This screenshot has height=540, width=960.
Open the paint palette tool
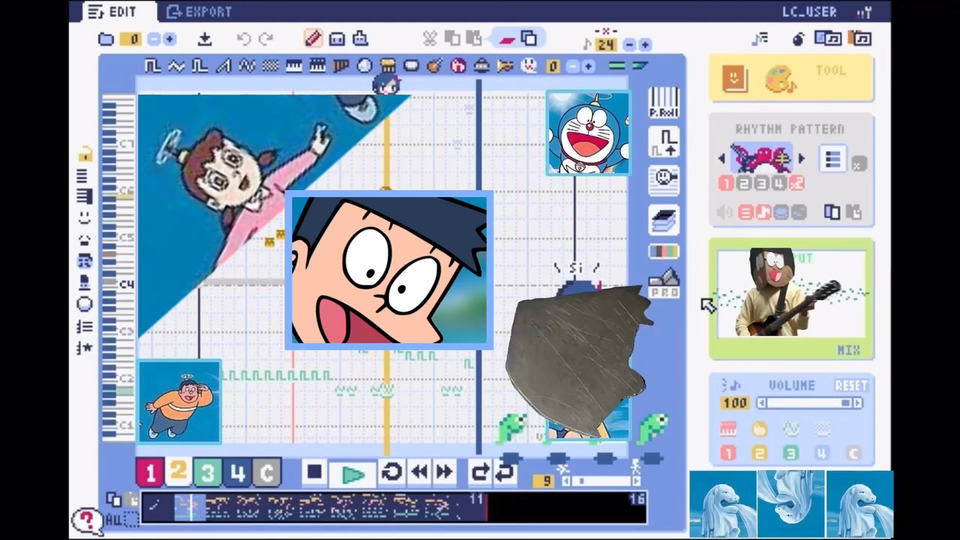pyautogui.click(x=779, y=79)
